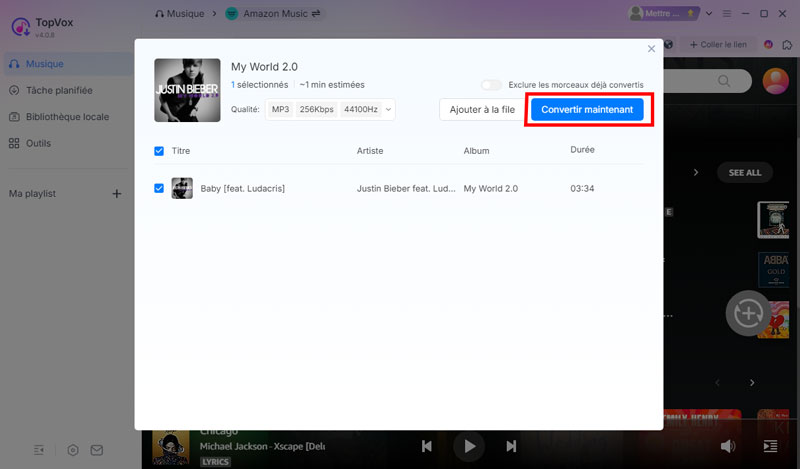Click the globe icon left of Coller le lien
The width and height of the screenshot is (800, 469).
[x=668, y=44]
